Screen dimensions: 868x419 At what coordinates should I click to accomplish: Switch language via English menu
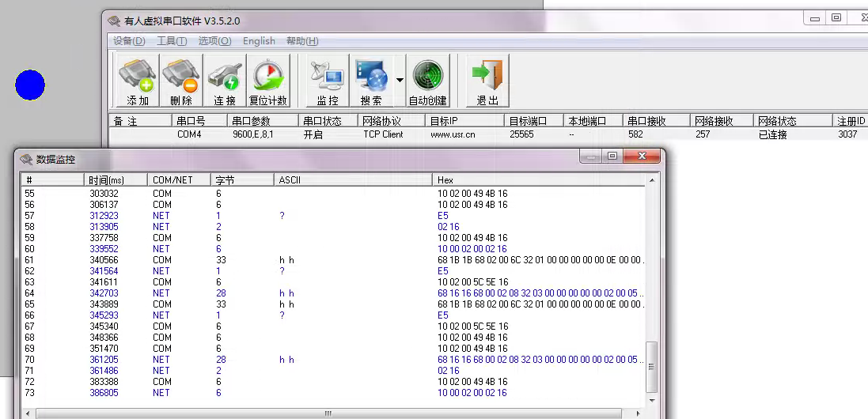[259, 41]
